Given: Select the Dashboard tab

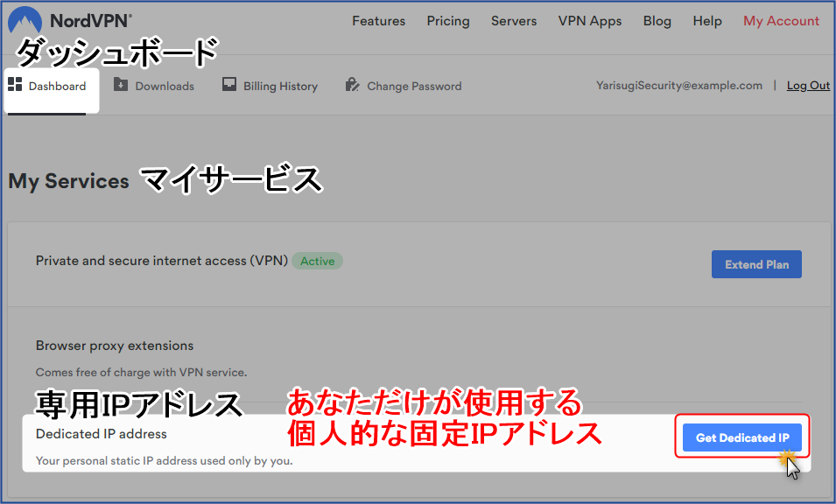Looking at the screenshot, I should click(x=52, y=89).
